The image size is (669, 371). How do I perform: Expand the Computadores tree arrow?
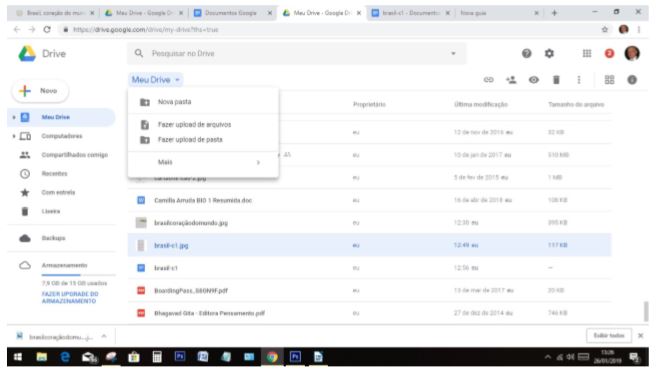point(14,136)
